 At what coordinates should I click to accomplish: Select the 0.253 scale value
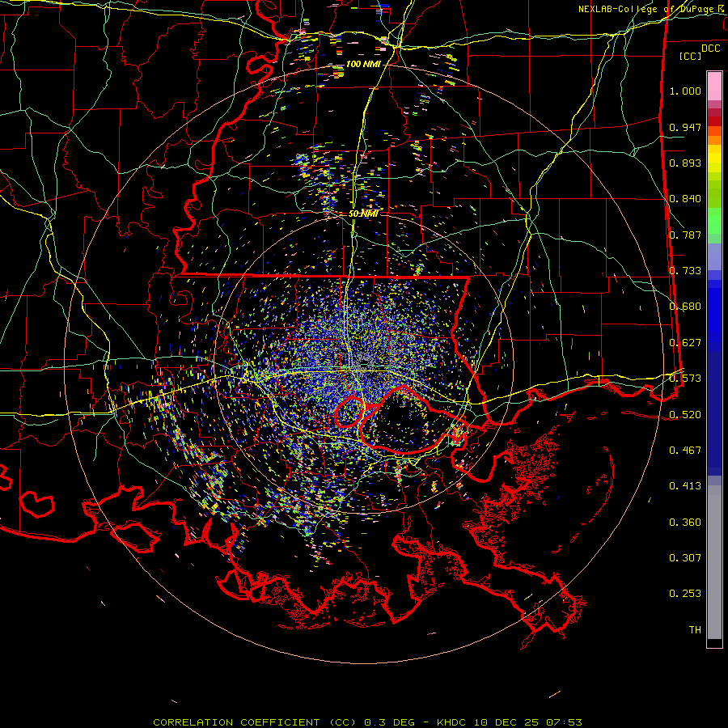[x=685, y=594]
